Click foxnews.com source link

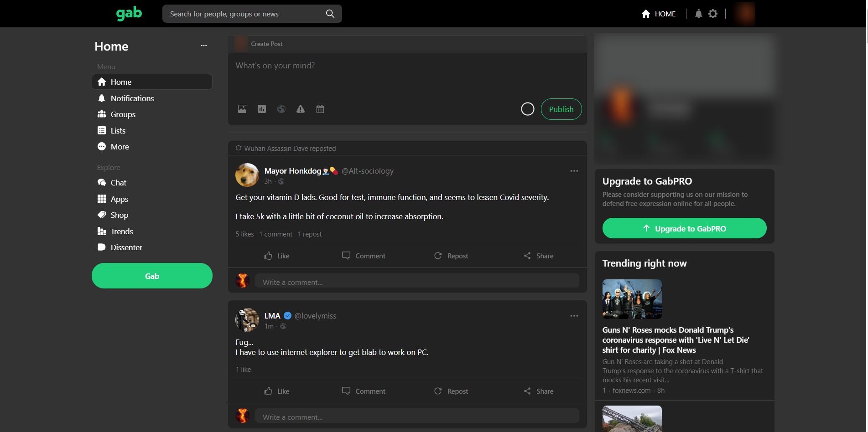631,391
